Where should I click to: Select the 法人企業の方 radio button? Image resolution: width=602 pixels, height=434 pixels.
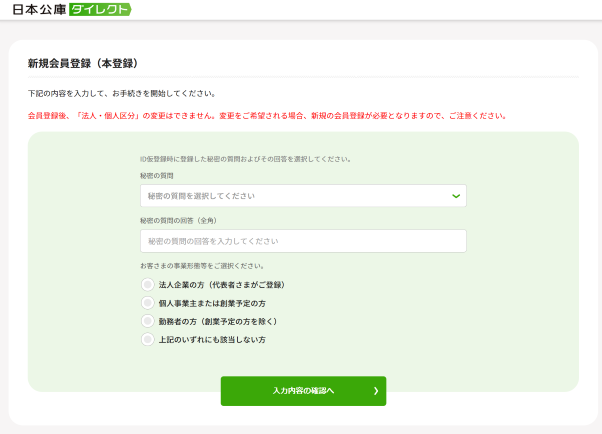148,285
